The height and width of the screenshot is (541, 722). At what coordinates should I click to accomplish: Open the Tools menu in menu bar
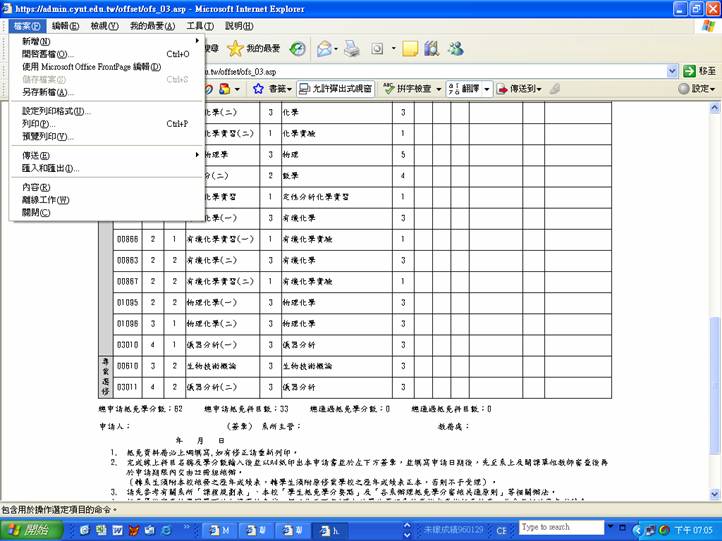[200, 26]
